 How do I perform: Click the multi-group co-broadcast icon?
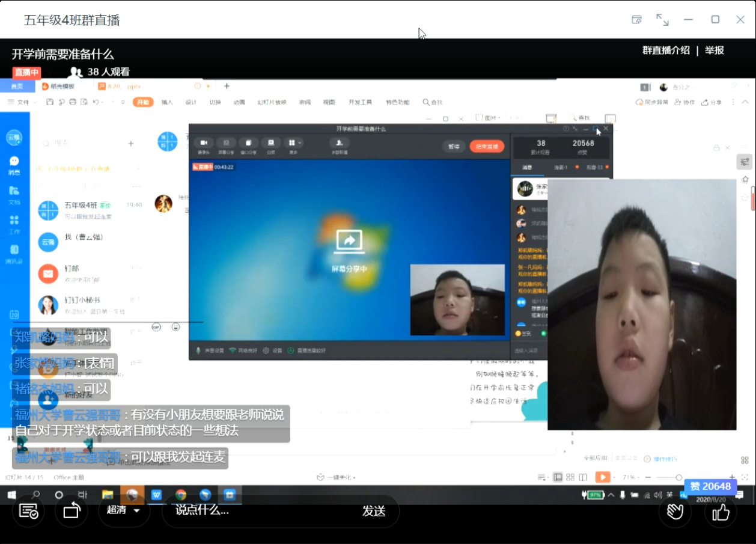point(340,144)
